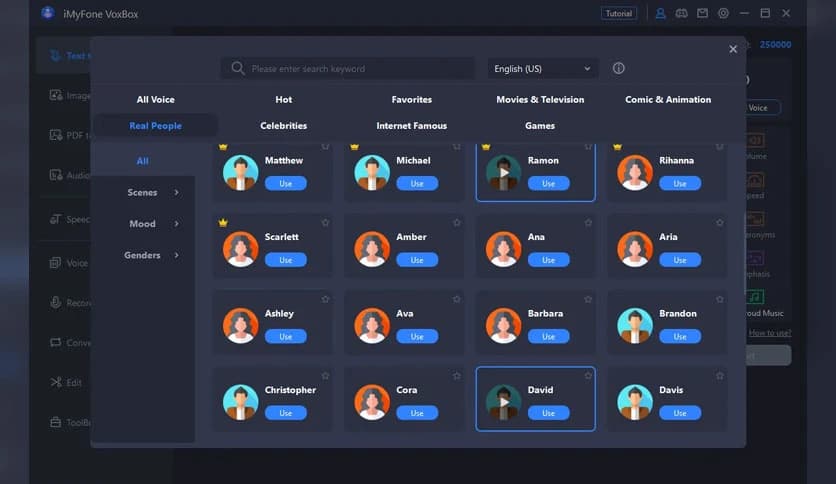Favorite the Cora voice with star
Screen dimensions: 836x484
point(457,376)
